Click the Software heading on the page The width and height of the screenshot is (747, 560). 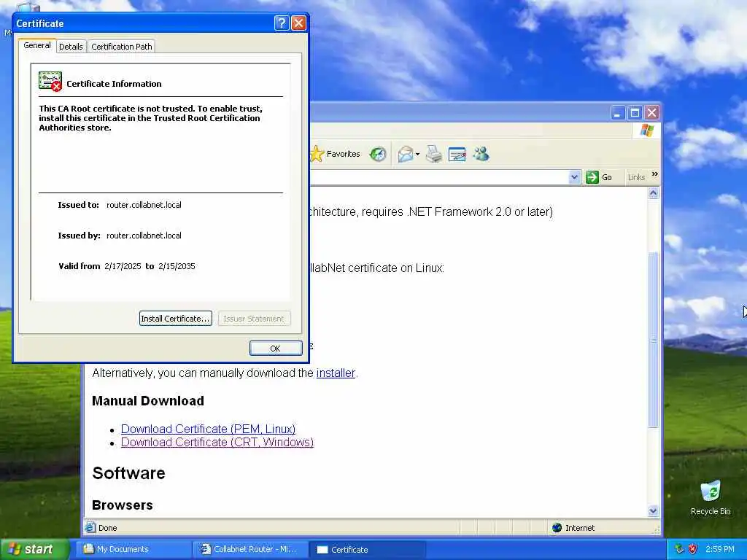click(x=128, y=472)
